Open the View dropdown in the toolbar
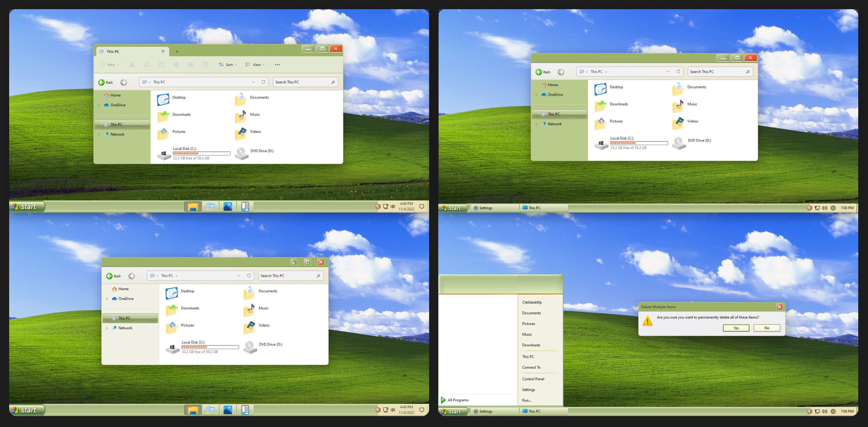 click(254, 64)
